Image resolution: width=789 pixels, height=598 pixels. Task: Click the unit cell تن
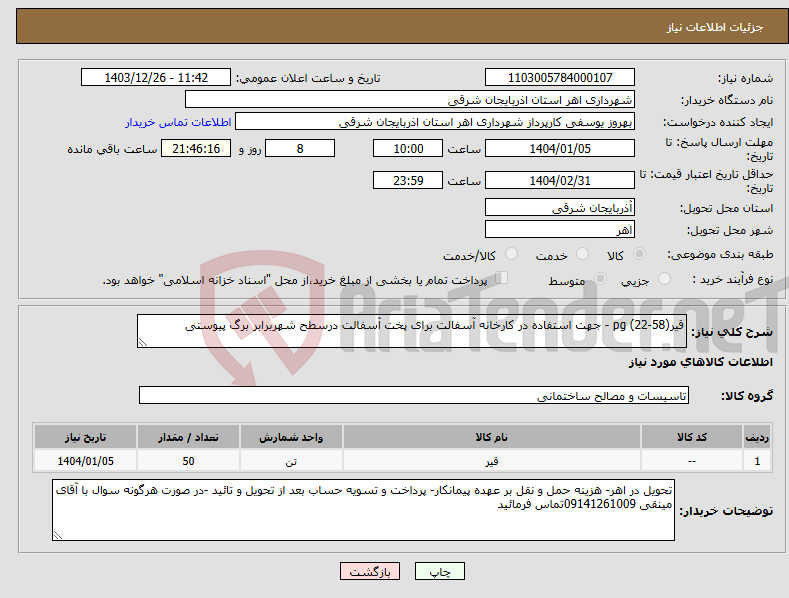pos(291,461)
